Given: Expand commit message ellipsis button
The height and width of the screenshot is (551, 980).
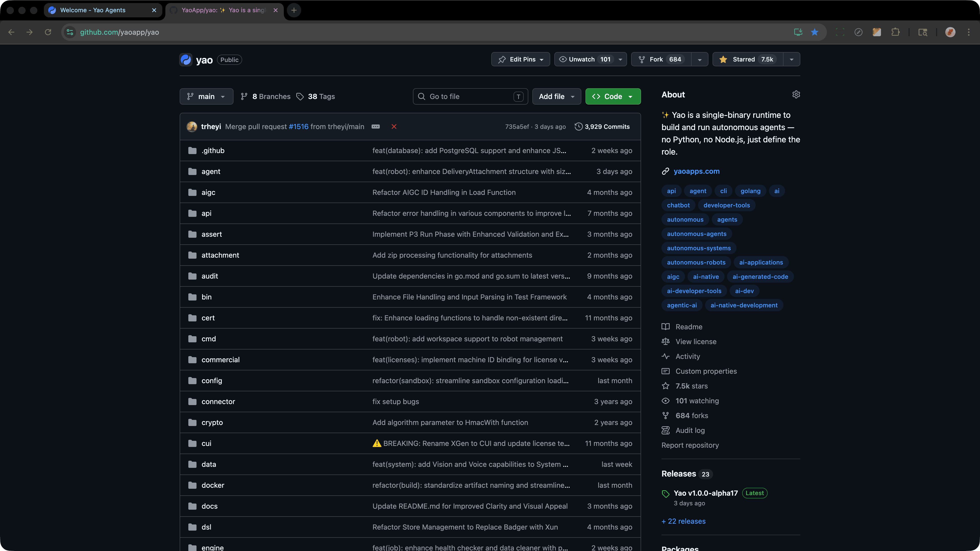Looking at the screenshot, I should (375, 127).
